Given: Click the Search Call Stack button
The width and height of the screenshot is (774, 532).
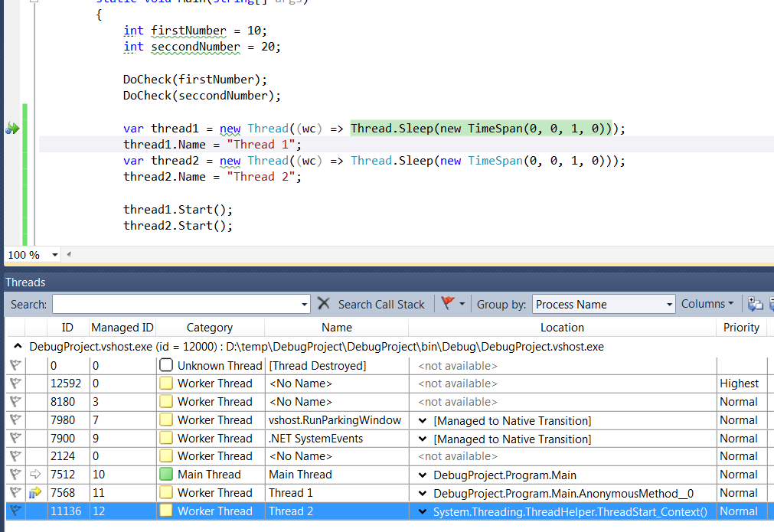Looking at the screenshot, I should pos(380,304).
